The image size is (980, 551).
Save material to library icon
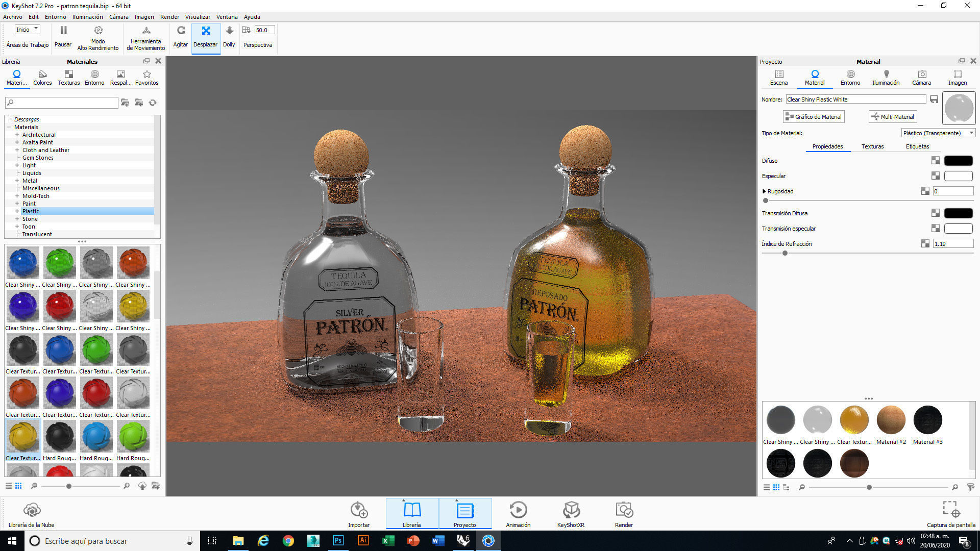coord(934,99)
